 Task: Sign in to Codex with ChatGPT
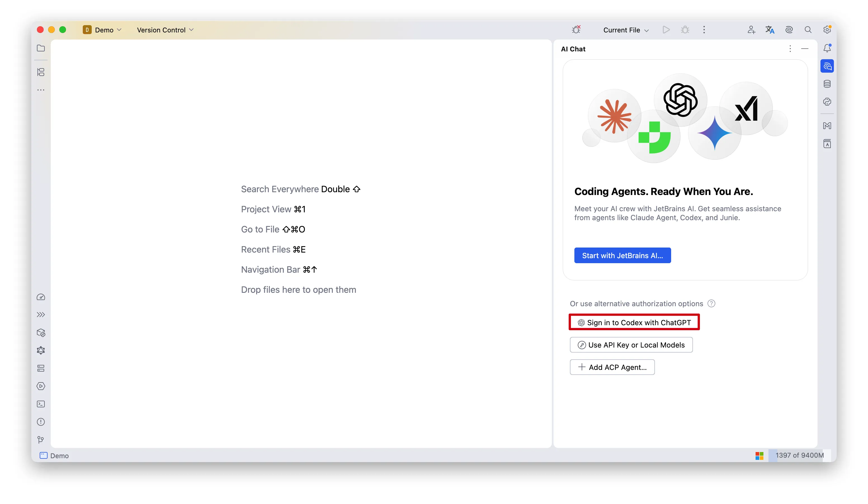point(634,322)
